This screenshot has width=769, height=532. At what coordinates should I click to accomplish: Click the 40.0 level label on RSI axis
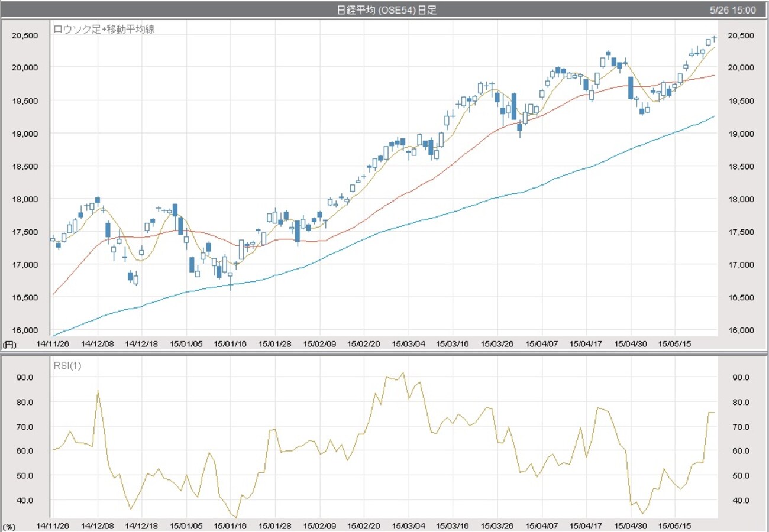(25, 501)
